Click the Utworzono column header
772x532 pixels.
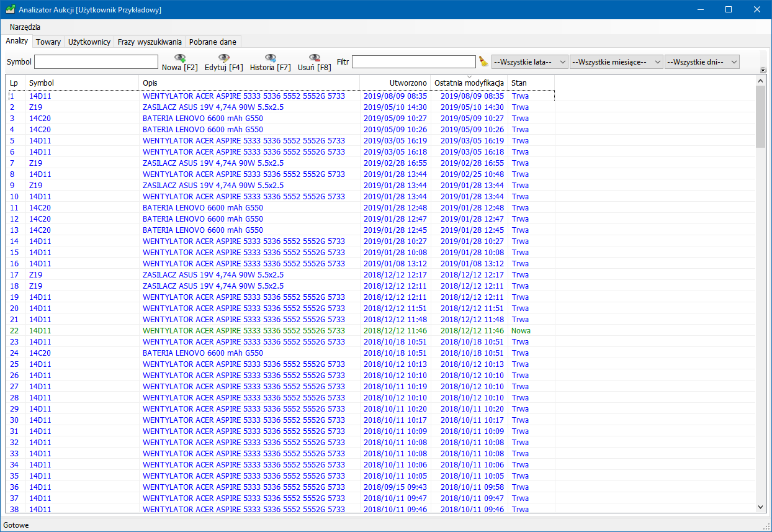point(395,83)
